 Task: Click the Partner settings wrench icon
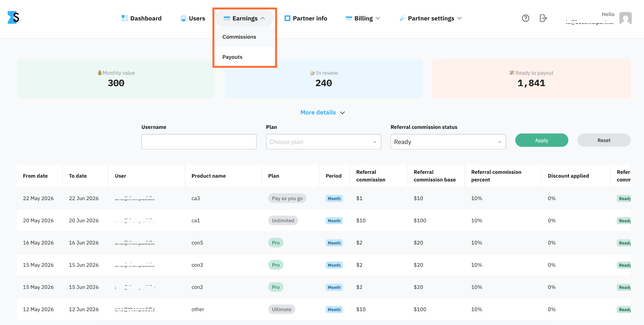click(x=402, y=18)
